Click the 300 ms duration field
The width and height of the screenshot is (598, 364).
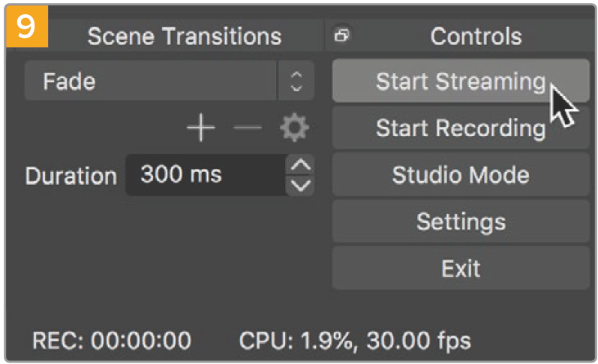coord(204,175)
